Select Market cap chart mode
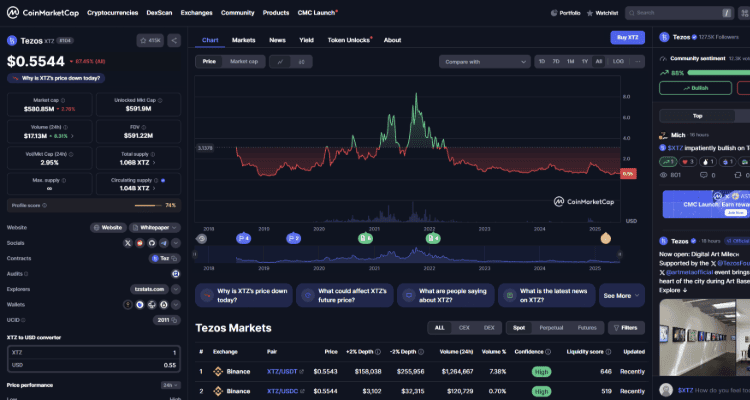The height and width of the screenshot is (400, 750). tap(243, 62)
